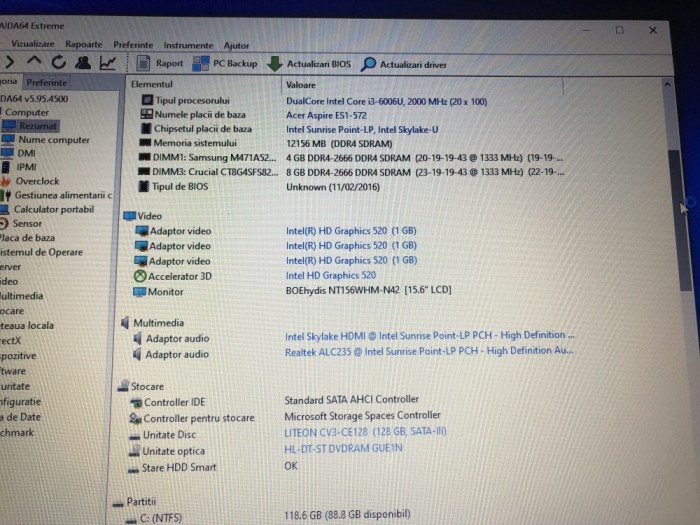Screen dimensions: 700x525
Task: Open the Preferinte menu
Action: [x=133, y=45]
